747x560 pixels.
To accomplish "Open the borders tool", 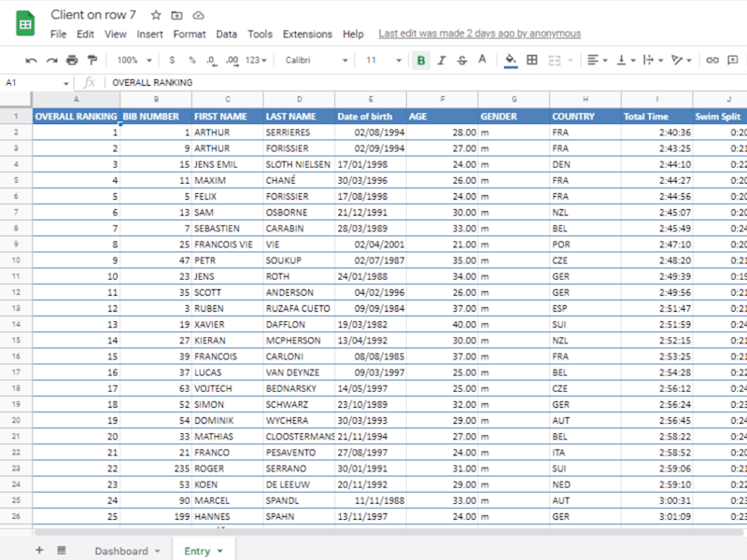I will pyautogui.click(x=532, y=60).
